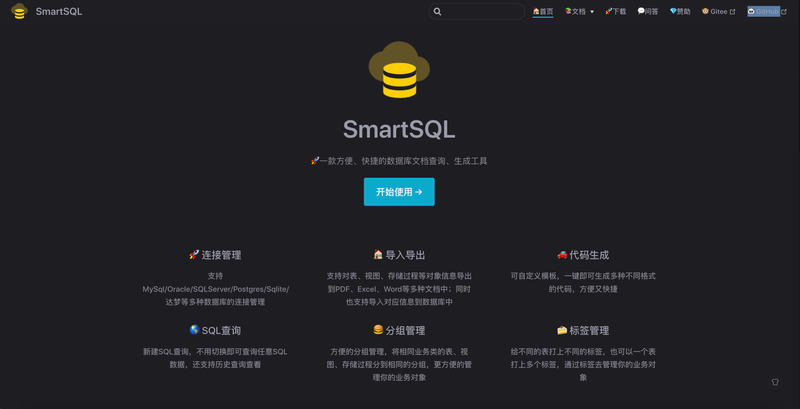Expand the 文档 dropdown arrow
The image size is (800, 409).
[x=592, y=12]
